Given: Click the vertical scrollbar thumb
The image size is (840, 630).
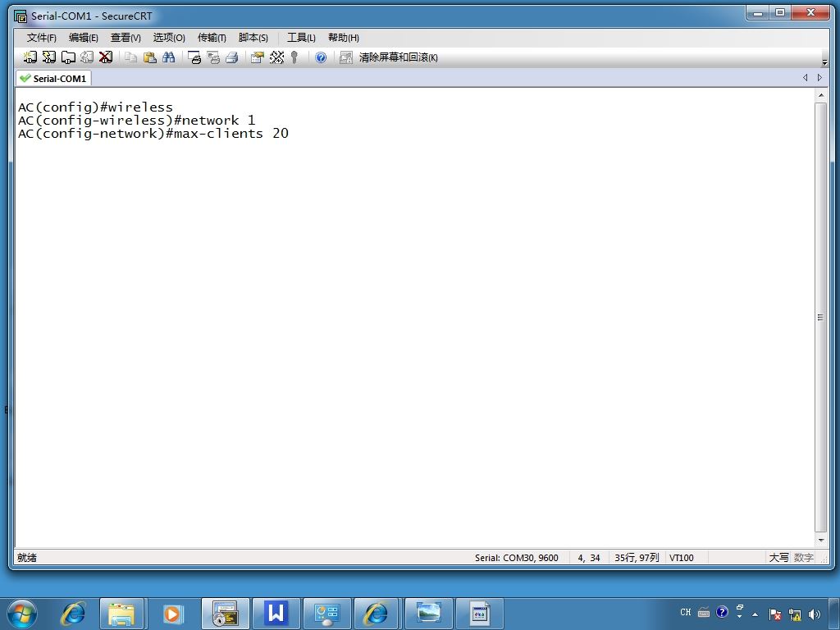Looking at the screenshot, I should 820,317.
